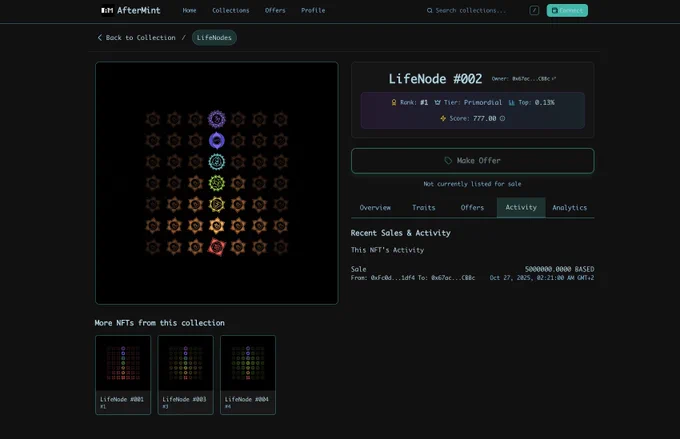Click the main LifeNode #002 artwork image

pos(217,183)
